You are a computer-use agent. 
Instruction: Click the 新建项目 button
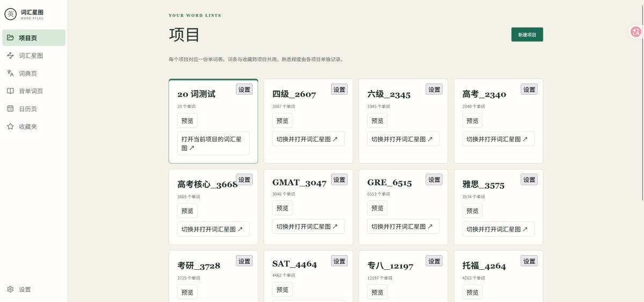(527, 34)
